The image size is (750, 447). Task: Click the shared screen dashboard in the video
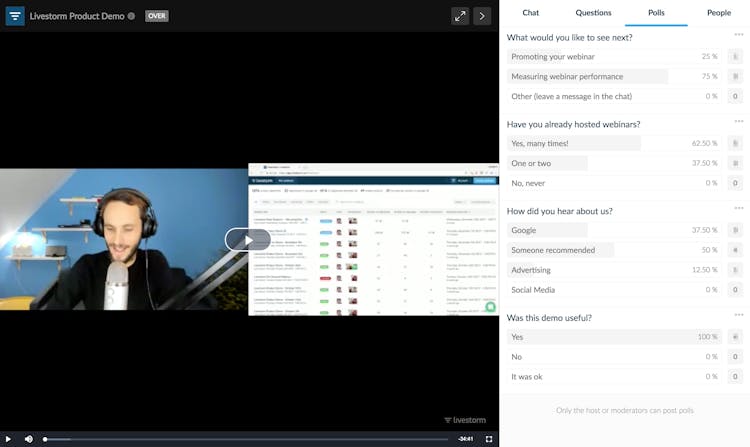(x=373, y=240)
